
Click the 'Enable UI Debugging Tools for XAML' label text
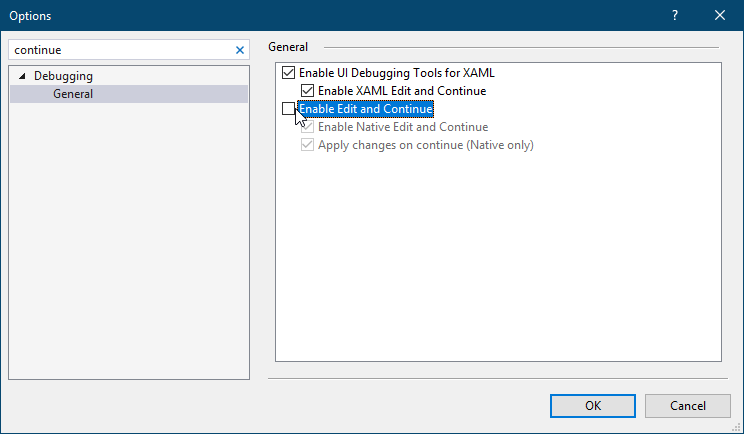tap(397, 73)
